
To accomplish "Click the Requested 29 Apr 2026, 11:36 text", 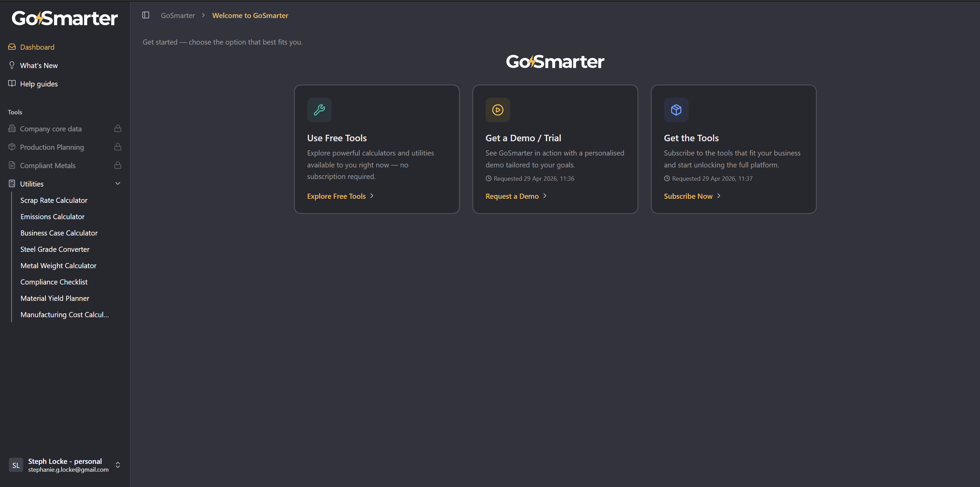I will click(534, 178).
